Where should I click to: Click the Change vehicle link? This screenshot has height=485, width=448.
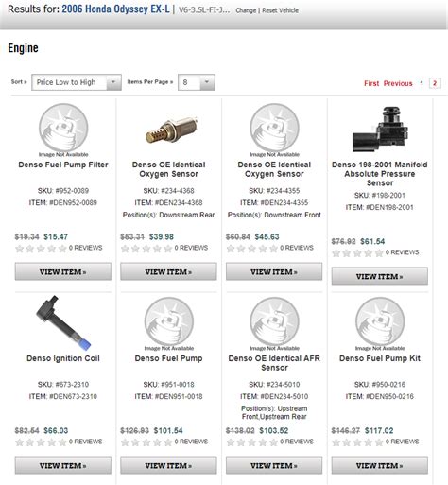coord(246,10)
